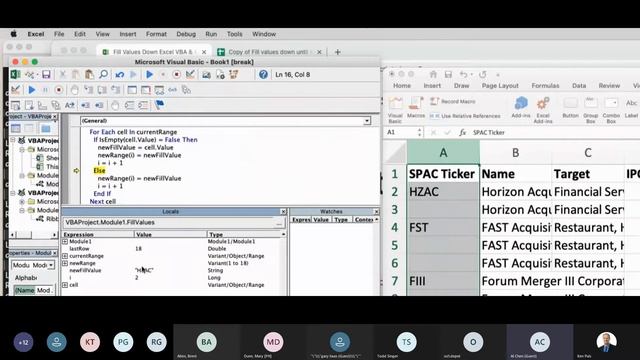Click Record Macro in the ribbon
Image resolution: width=640 pixels, height=360 pixels.
[x=453, y=101]
